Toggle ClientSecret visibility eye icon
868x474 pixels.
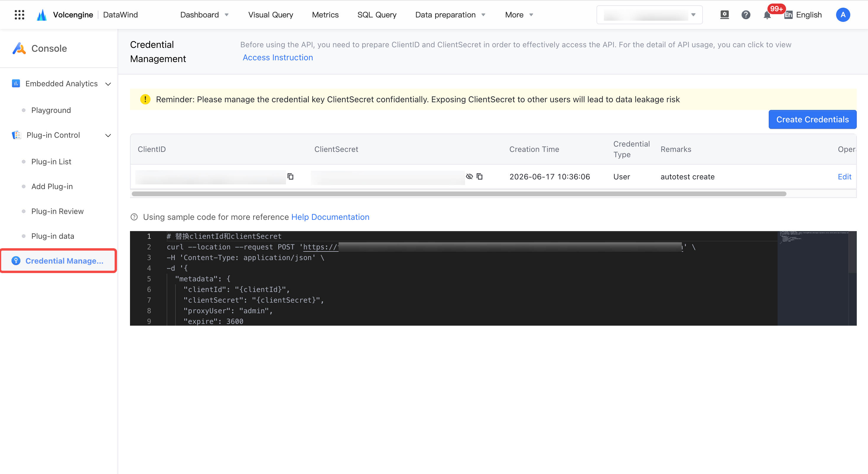coord(469,176)
